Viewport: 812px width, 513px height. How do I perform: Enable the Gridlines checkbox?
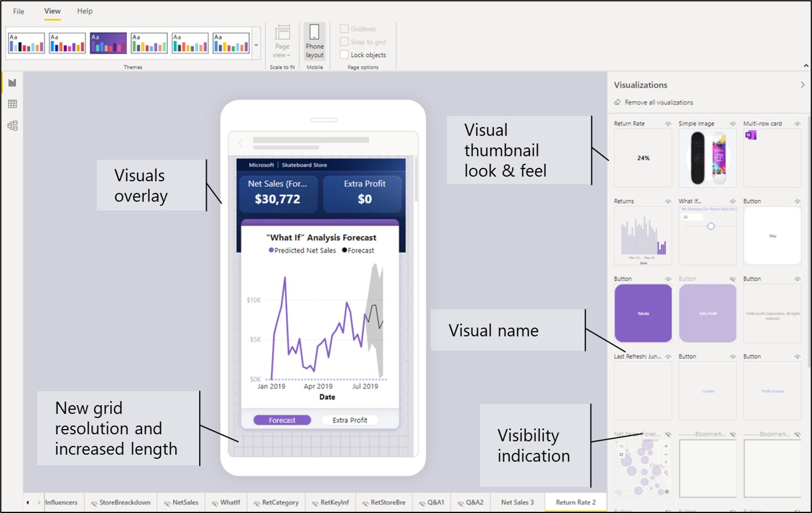(x=344, y=29)
